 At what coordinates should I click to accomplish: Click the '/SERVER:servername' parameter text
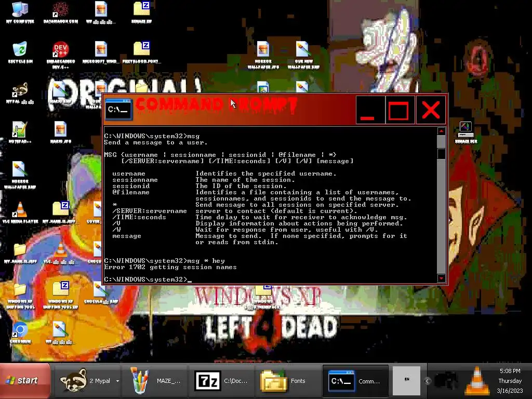[150, 211]
